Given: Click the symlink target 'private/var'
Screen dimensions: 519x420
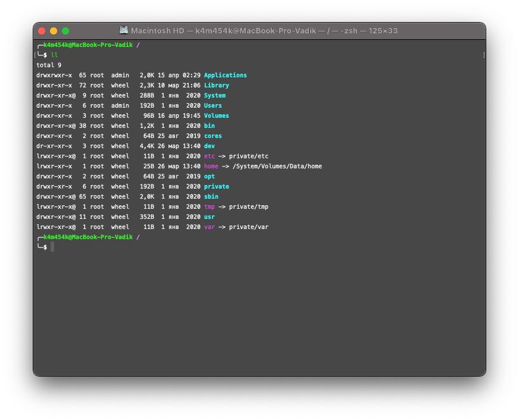Looking at the screenshot, I should 249,227.
